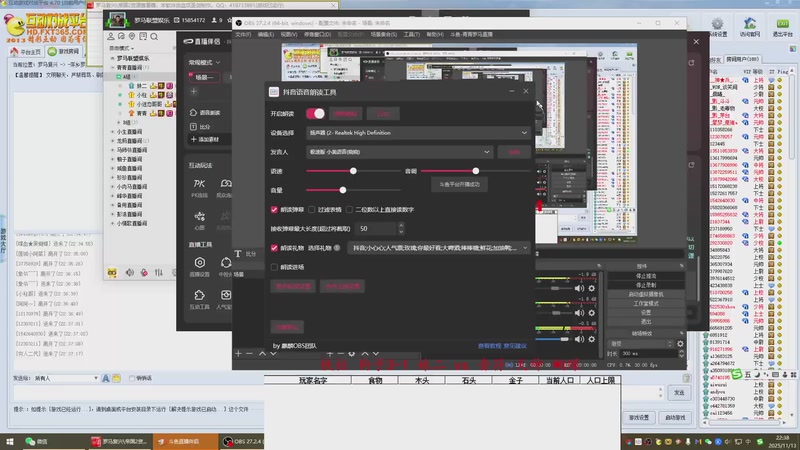Click 停止推流 in OBS controls
Image resolution: width=800 pixels, height=450 pixels.
646,276
